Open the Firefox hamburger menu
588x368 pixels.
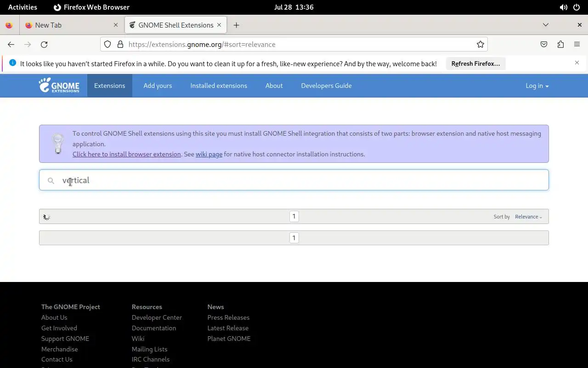point(577,44)
